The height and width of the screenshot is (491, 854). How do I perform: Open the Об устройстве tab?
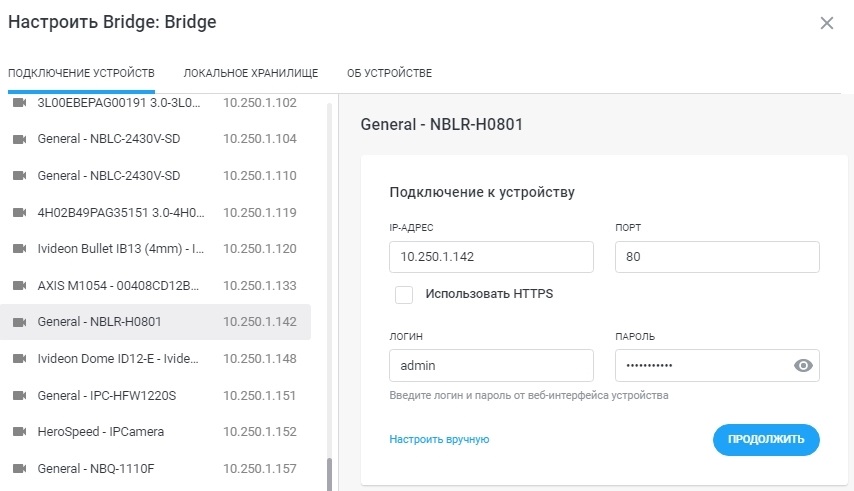[389, 73]
